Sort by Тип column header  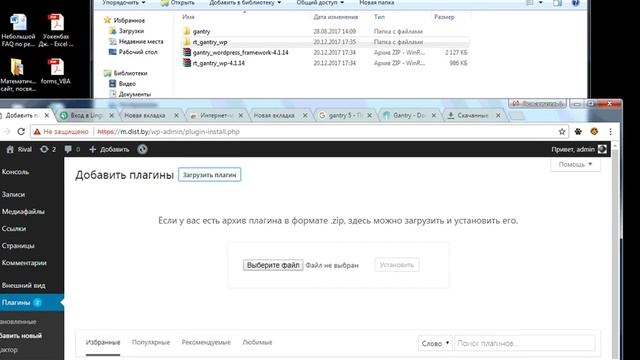(380, 17)
